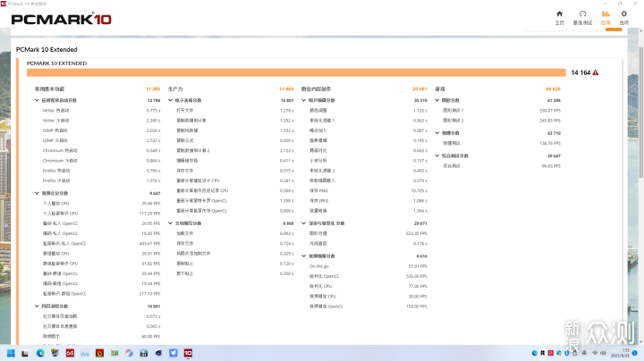The height and width of the screenshot is (361, 644).
Task: Go to the home (主页) tab icon
Action: tap(559, 14)
